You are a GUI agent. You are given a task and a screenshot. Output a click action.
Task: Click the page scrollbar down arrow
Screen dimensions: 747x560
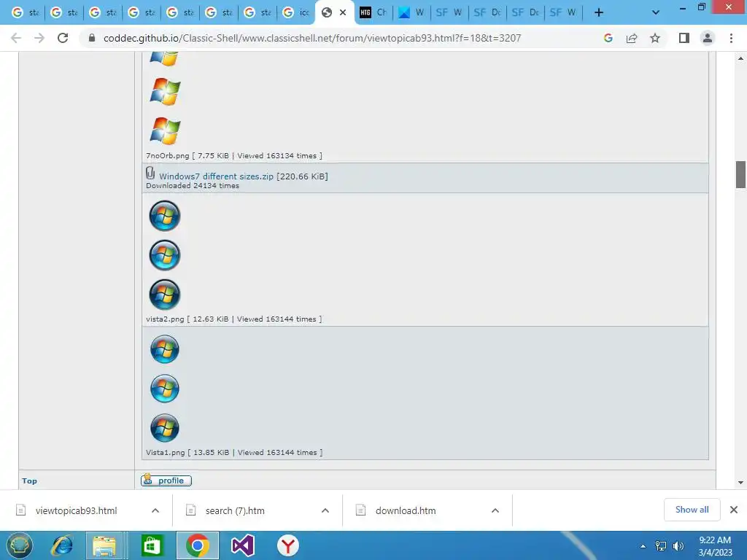coord(740,483)
